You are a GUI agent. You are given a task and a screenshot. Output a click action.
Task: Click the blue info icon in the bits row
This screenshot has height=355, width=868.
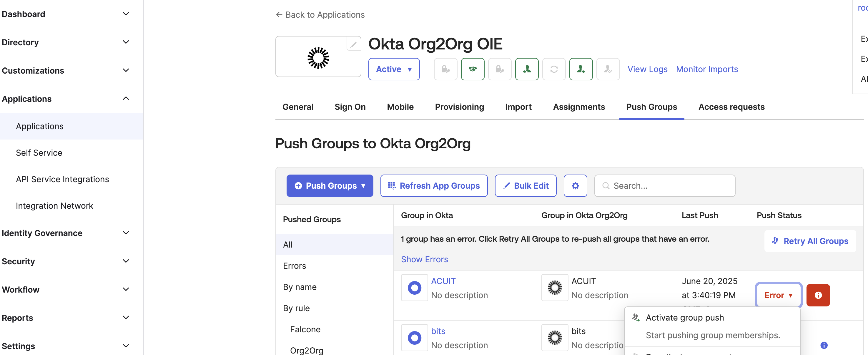[824, 345]
